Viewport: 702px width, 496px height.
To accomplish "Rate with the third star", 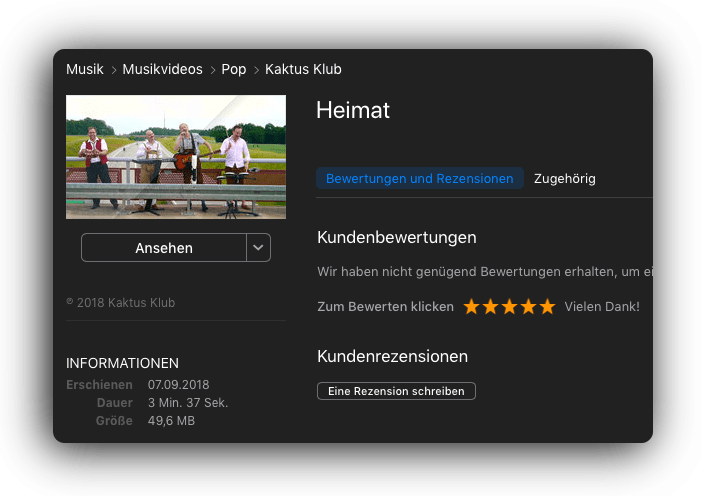I will pyautogui.click(x=509, y=307).
